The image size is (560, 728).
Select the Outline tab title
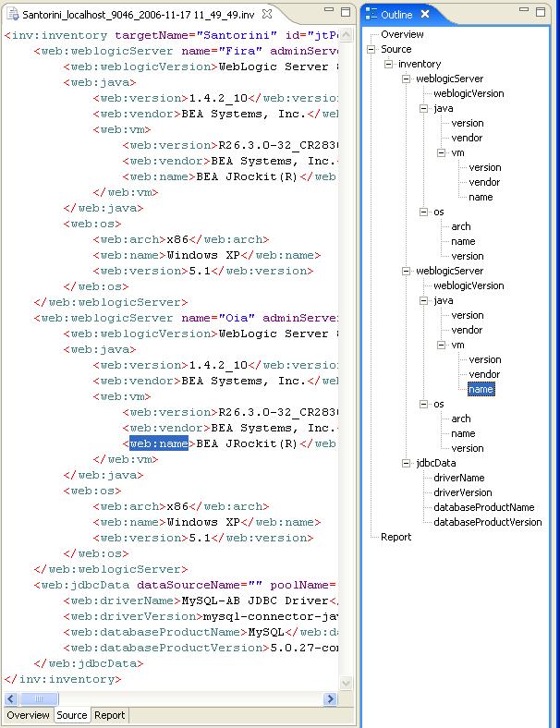click(x=396, y=15)
